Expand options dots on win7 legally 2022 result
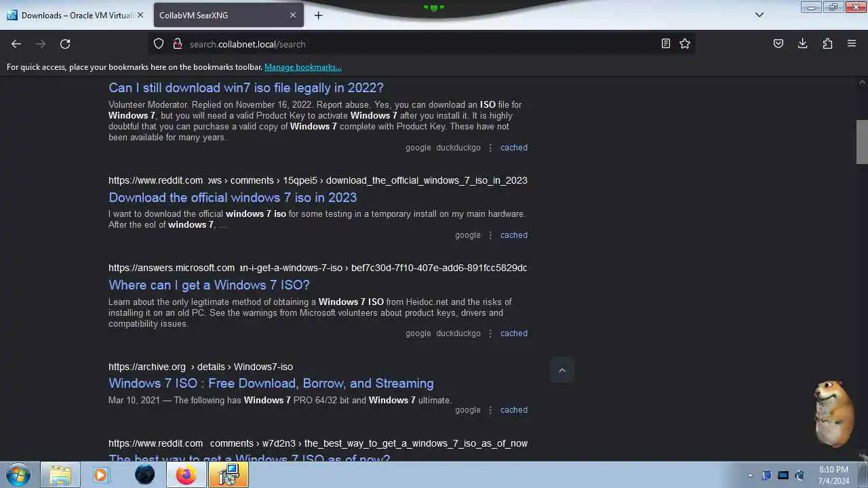 coord(490,148)
